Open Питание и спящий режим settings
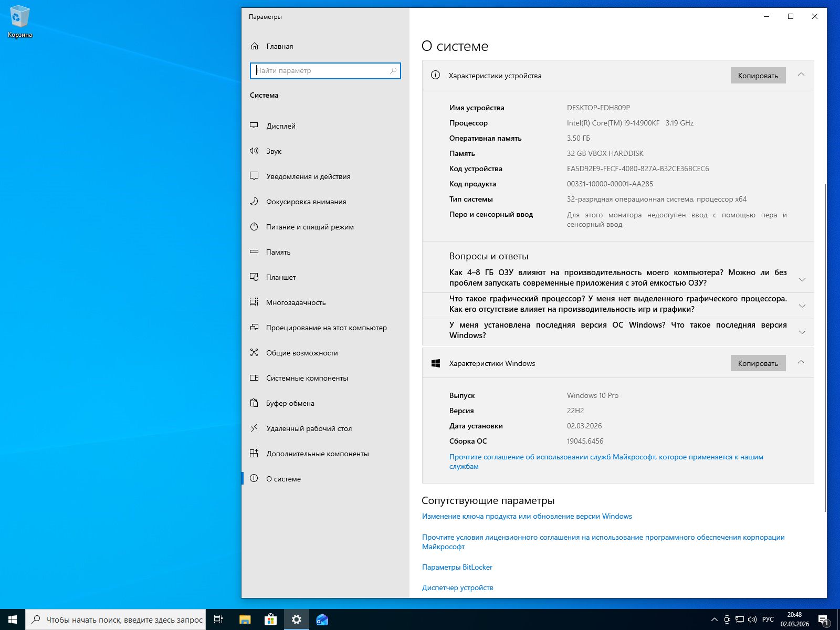The image size is (840, 630). point(310,227)
